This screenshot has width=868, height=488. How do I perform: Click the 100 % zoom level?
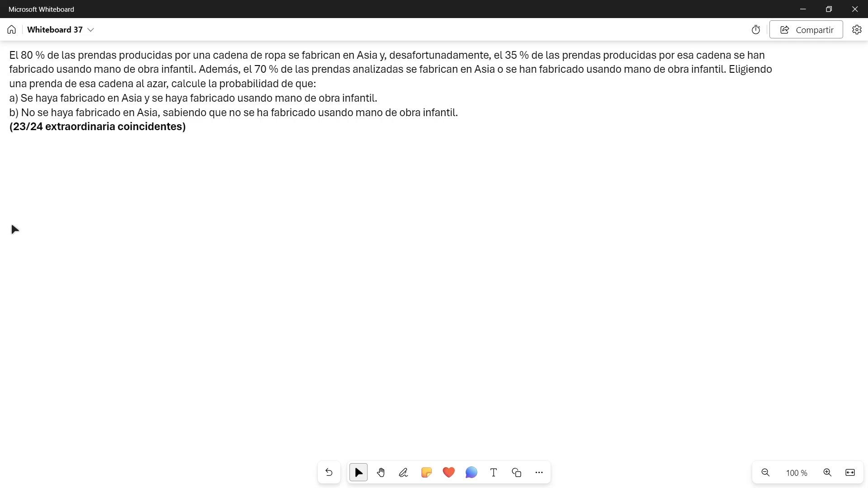pyautogui.click(x=796, y=473)
